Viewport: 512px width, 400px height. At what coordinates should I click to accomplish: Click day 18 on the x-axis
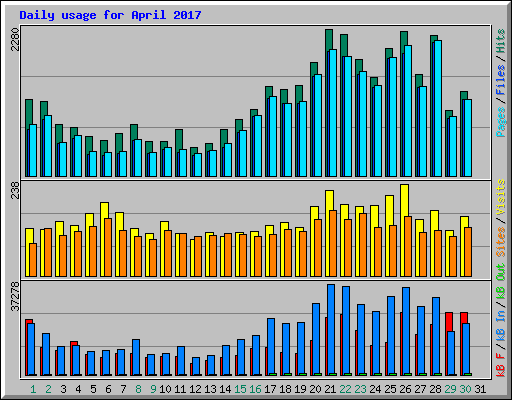coord(285,389)
